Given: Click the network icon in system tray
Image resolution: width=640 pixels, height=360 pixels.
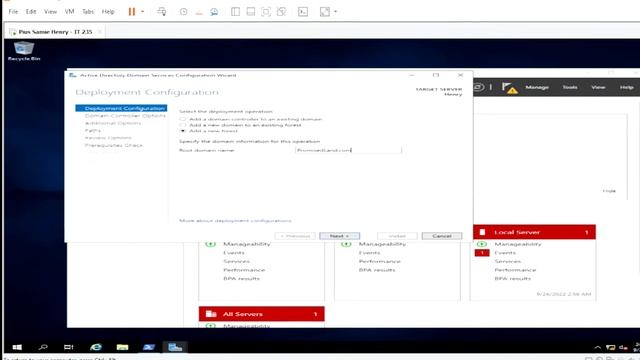Looking at the screenshot, I should [611, 348].
